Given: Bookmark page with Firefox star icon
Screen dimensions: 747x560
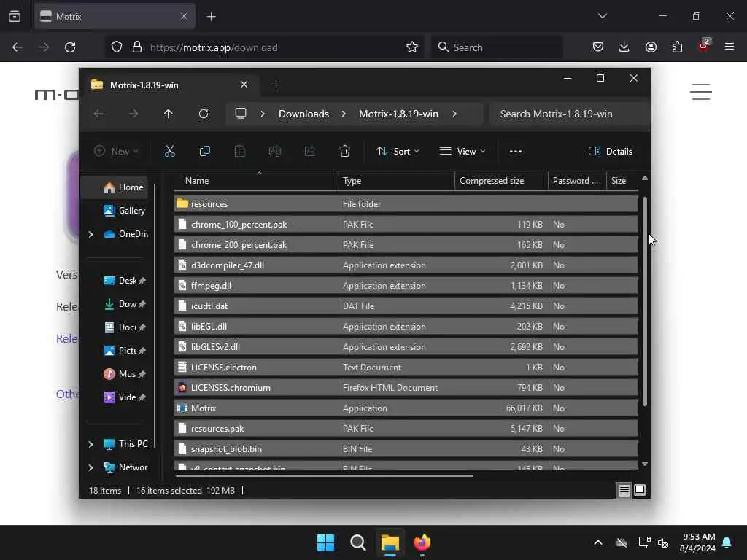Looking at the screenshot, I should 412,47.
